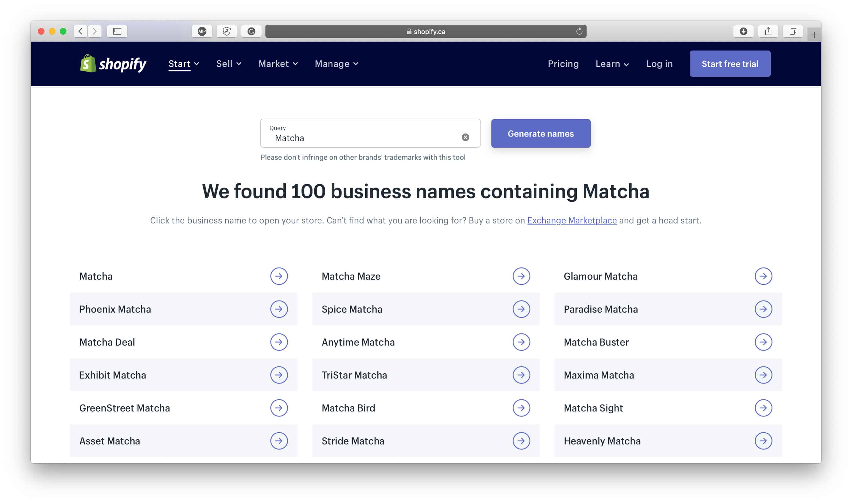Screen dimensions: 852x504
Task: Expand the Start menu dropdown
Action: [x=184, y=64]
